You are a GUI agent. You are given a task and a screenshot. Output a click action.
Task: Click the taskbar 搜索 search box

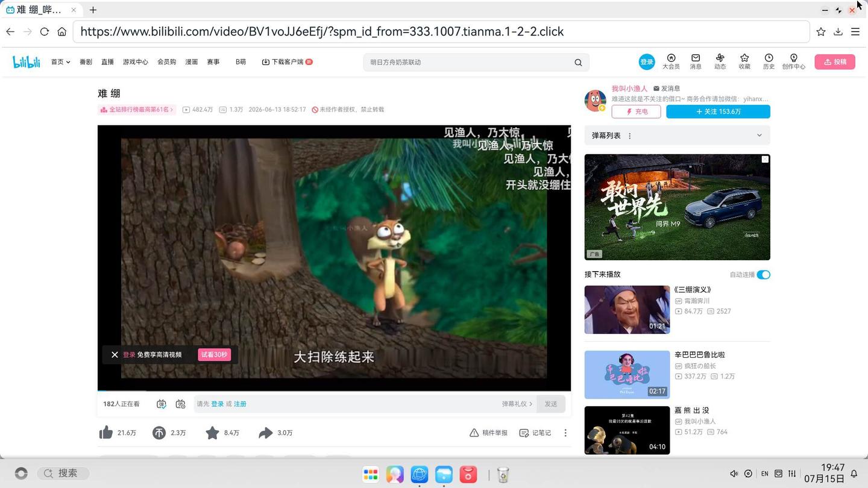coord(63,474)
